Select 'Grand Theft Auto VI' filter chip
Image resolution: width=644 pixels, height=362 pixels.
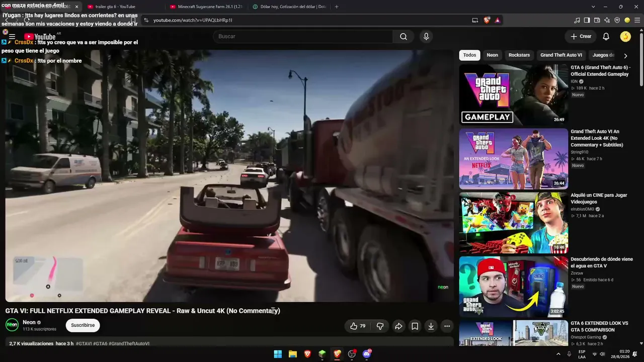[x=561, y=55]
